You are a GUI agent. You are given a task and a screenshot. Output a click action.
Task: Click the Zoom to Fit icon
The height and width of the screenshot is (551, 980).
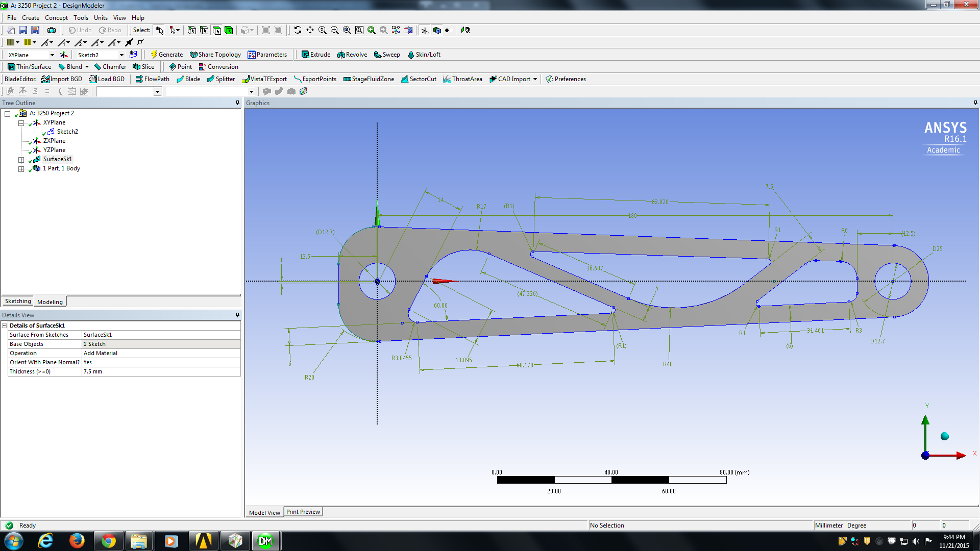click(x=347, y=30)
